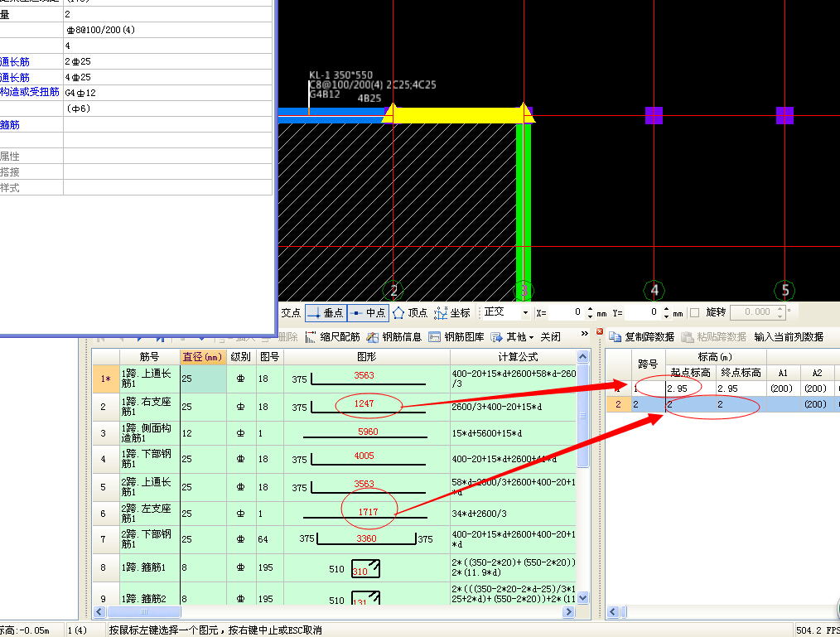Toggle the 垂点 perpendicular snap
This screenshot has width=840, height=637.
326,313
